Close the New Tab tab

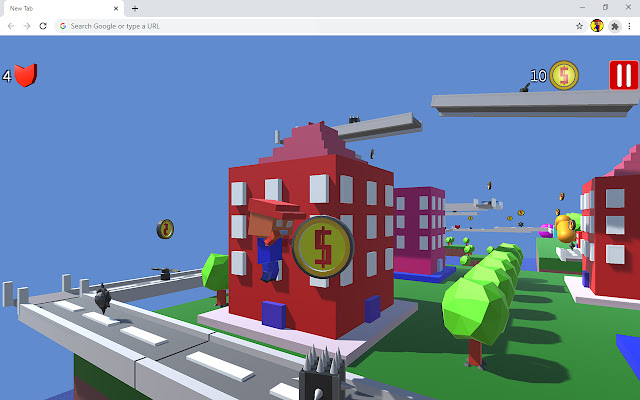116,8
